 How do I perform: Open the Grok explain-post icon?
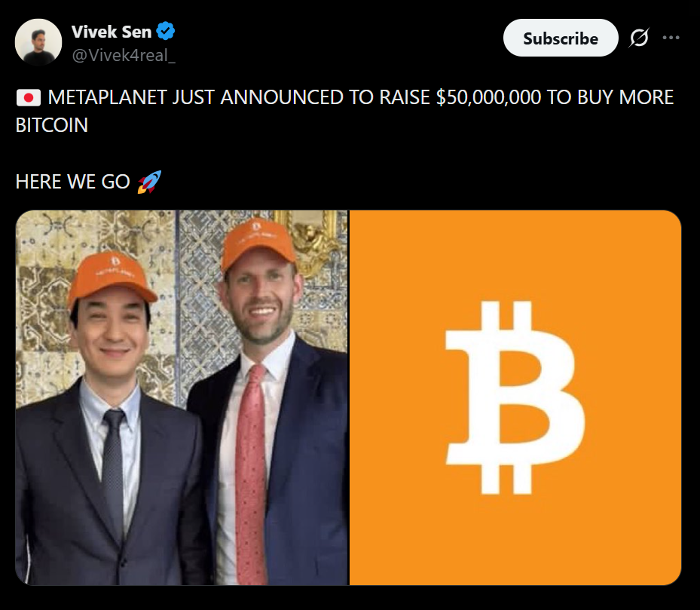639,38
